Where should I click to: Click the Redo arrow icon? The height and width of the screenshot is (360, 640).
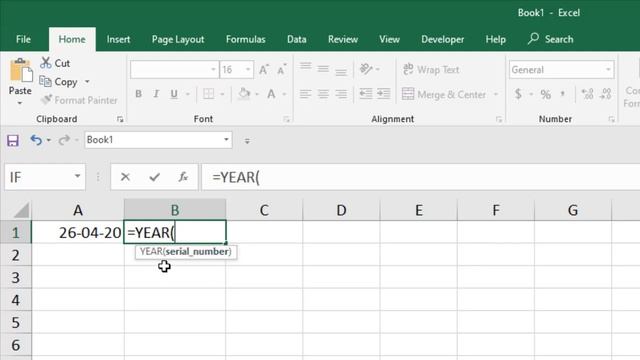64,140
